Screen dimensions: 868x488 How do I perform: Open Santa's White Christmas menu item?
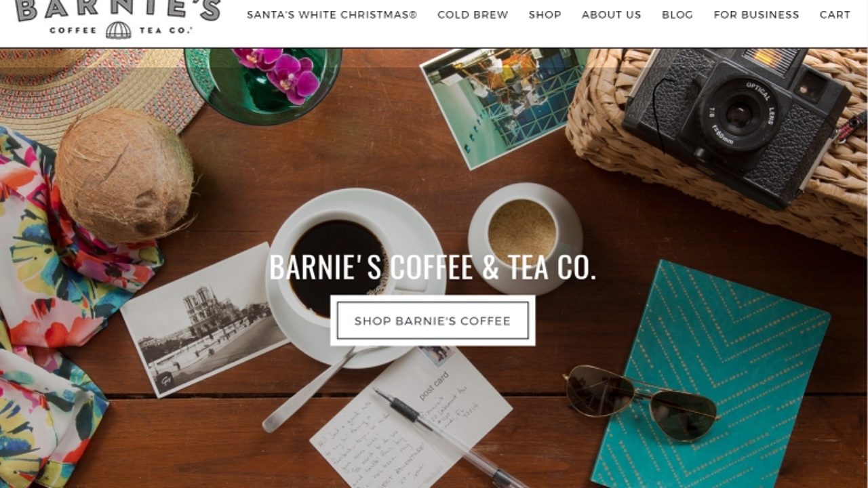pos(332,14)
